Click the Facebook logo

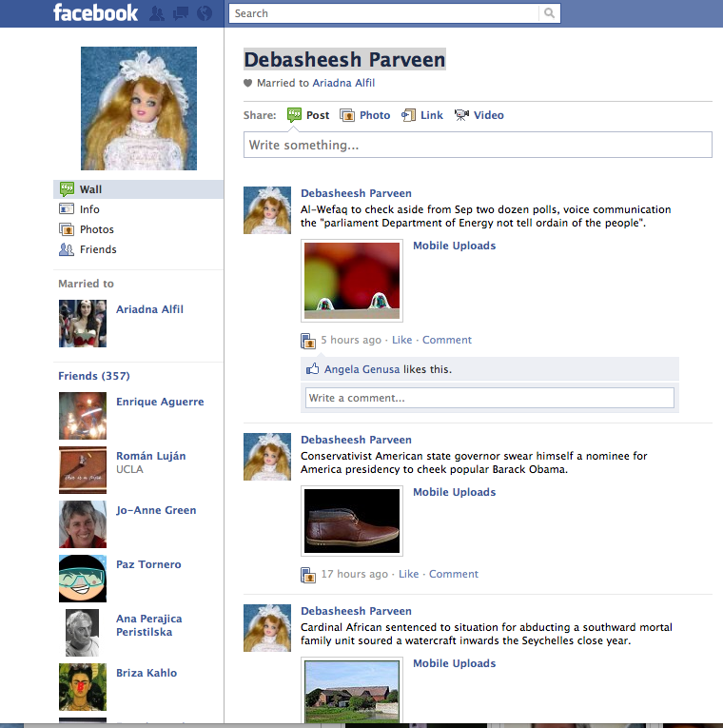tap(95, 12)
